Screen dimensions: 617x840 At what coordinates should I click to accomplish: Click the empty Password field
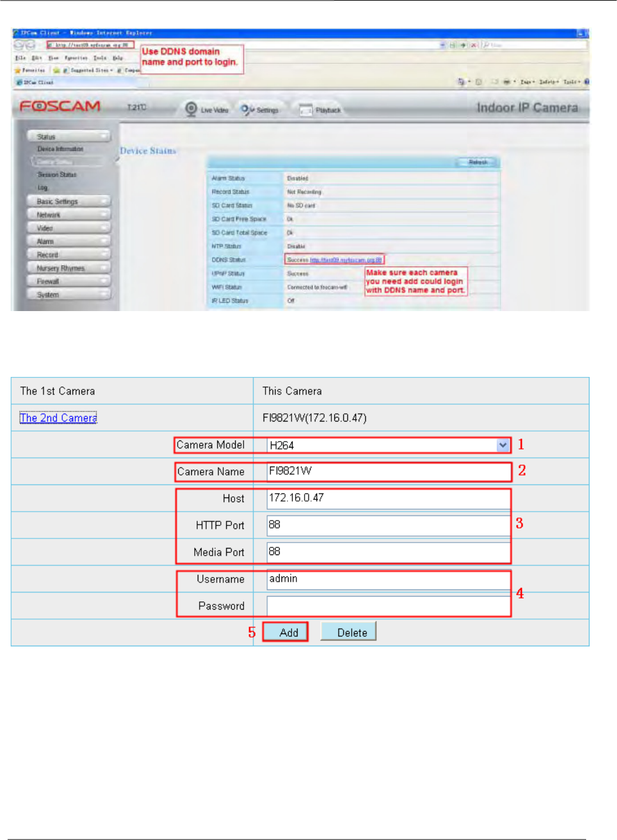coord(388,606)
